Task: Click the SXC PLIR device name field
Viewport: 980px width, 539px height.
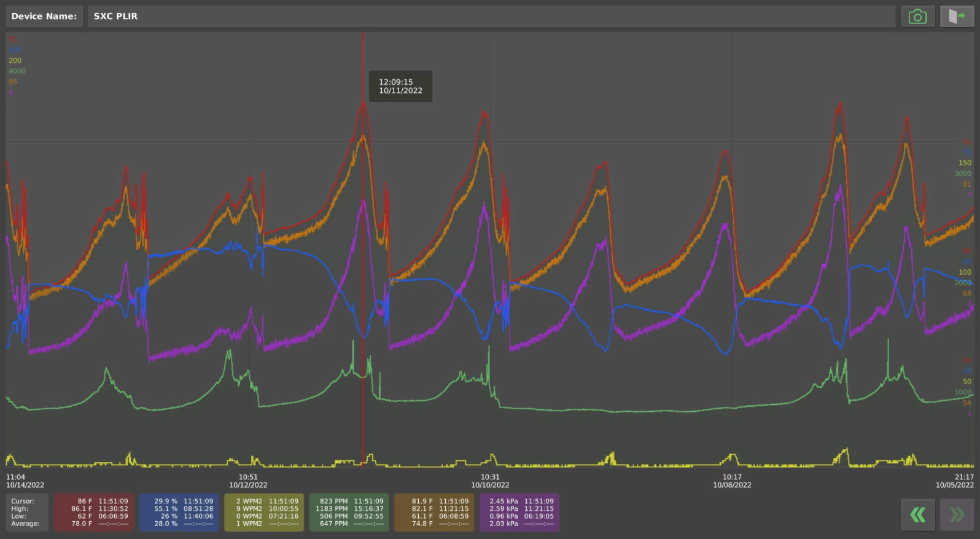Action: (x=491, y=17)
